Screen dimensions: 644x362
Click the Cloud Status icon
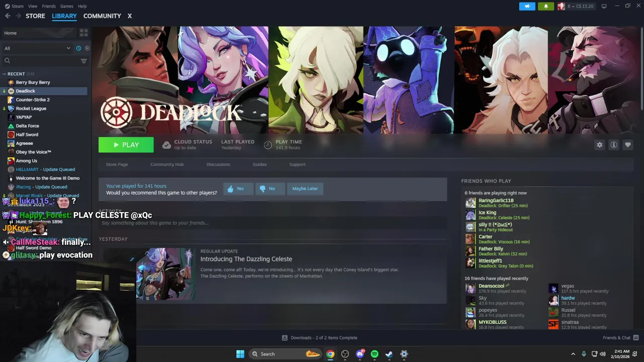pos(167,145)
